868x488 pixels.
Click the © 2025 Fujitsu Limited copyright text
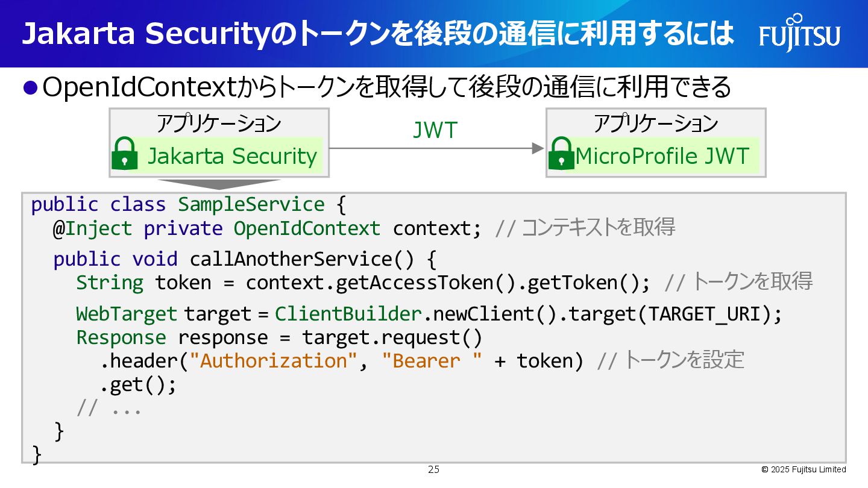click(803, 469)
